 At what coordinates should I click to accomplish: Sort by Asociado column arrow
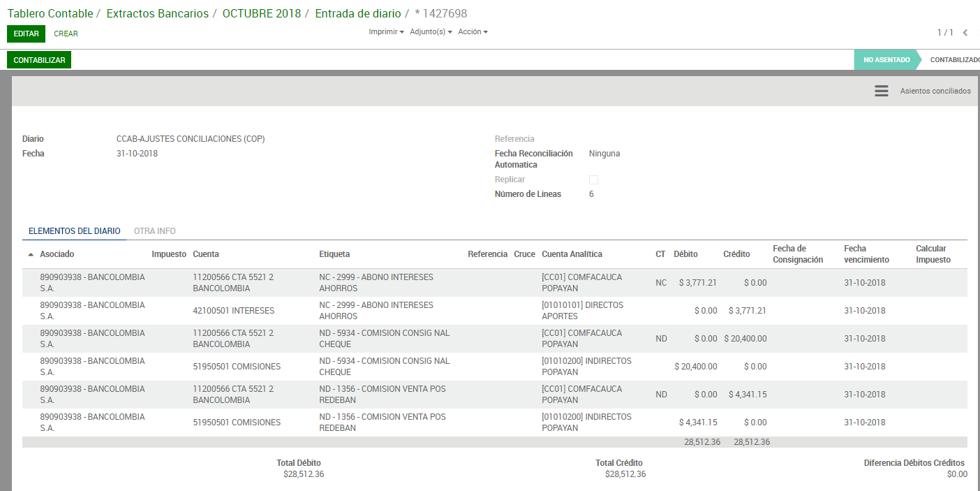(30, 255)
